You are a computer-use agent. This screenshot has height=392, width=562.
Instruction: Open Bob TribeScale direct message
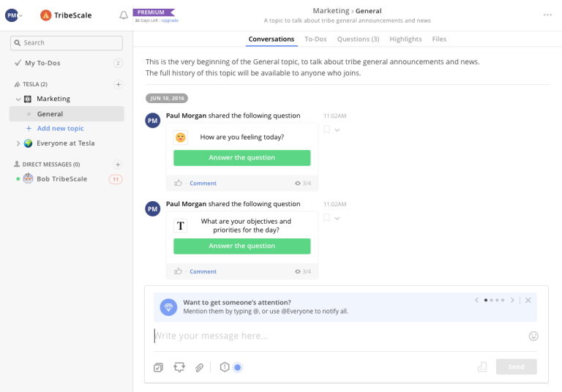coord(62,178)
